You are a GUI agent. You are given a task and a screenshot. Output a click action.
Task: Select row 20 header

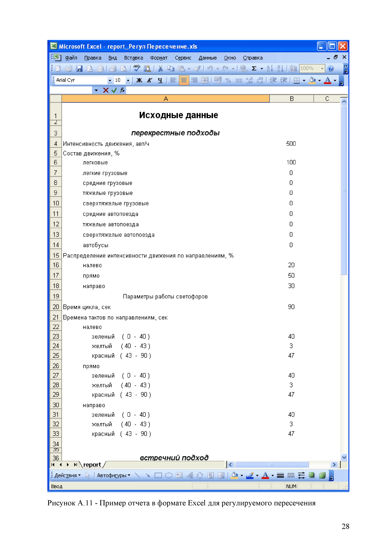56,307
